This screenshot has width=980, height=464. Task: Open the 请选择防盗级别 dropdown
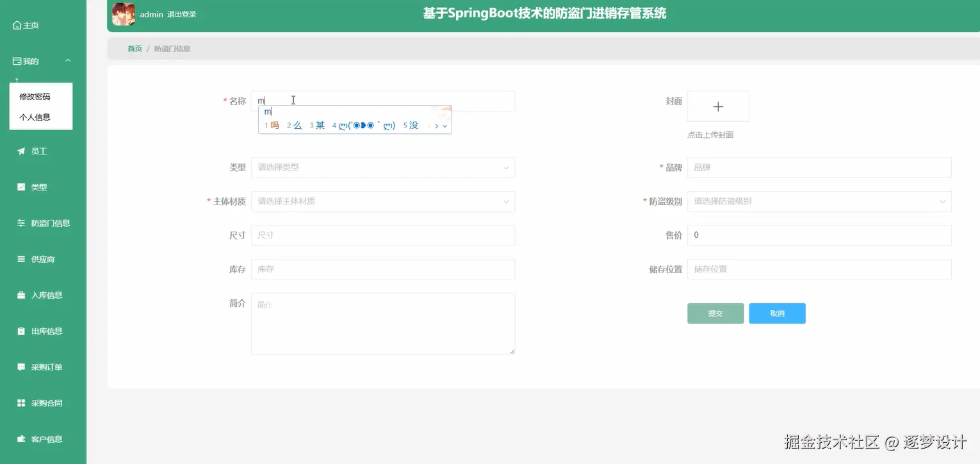click(819, 201)
